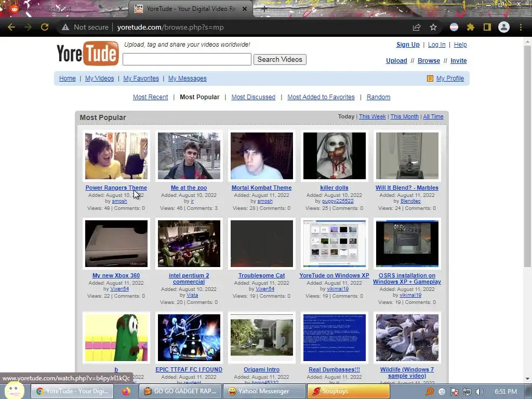Open the browser profile avatar

pos(504,27)
